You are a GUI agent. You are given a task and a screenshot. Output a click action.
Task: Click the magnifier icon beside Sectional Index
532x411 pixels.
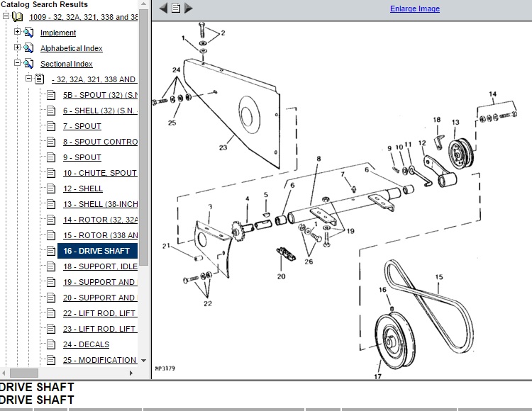[x=28, y=64]
